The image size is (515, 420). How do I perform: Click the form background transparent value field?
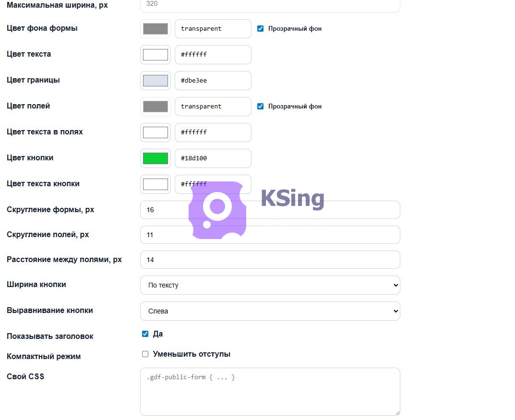(213, 29)
